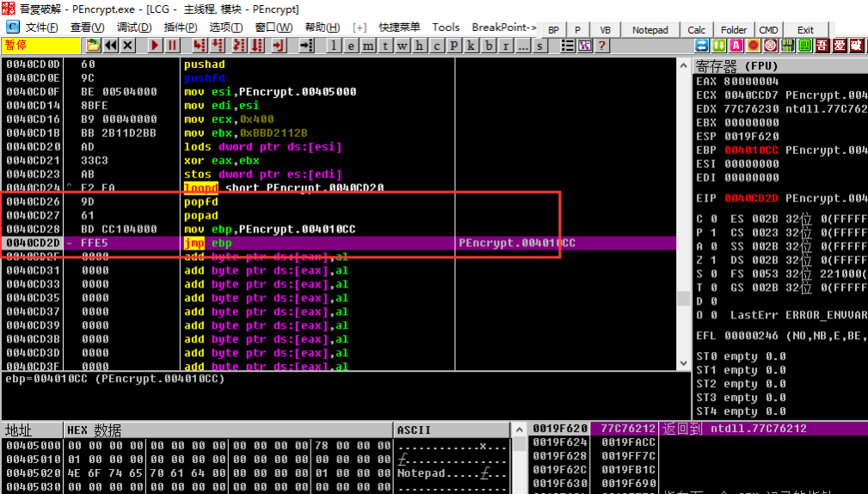
Task: Pause execution with the pause icon
Action: tap(172, 46)
